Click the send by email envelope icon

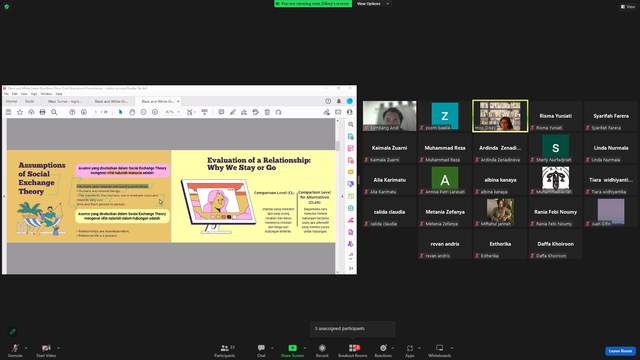(338, 112)
